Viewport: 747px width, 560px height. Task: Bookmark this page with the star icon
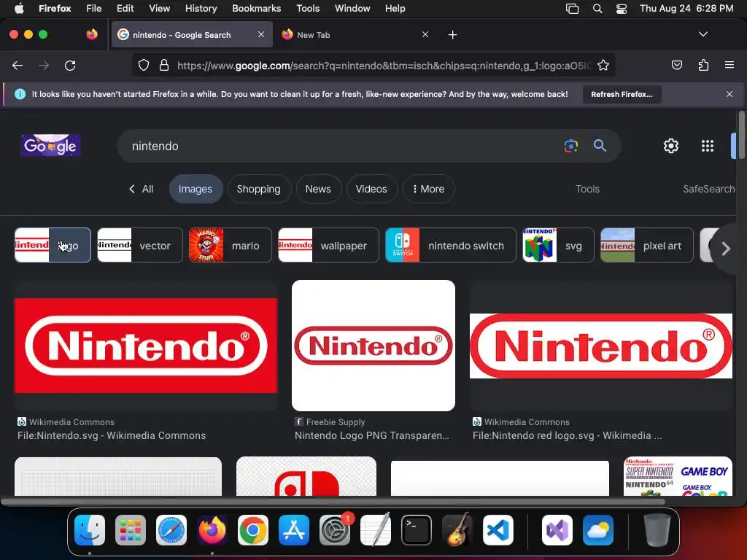tap(603, 65)
